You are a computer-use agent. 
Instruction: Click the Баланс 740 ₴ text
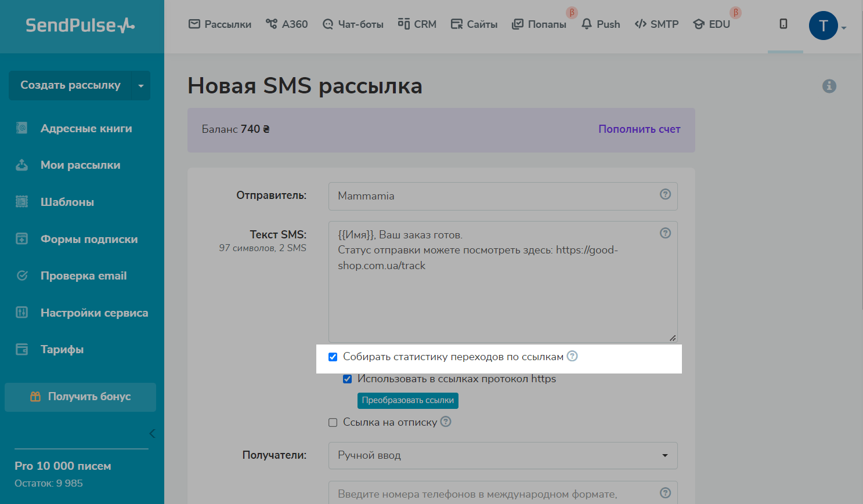236,129
